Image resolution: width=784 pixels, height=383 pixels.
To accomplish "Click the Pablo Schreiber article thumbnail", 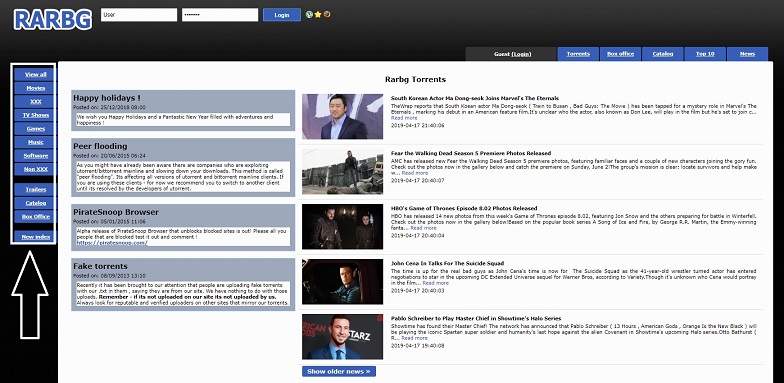I will [x=342, y=336].
